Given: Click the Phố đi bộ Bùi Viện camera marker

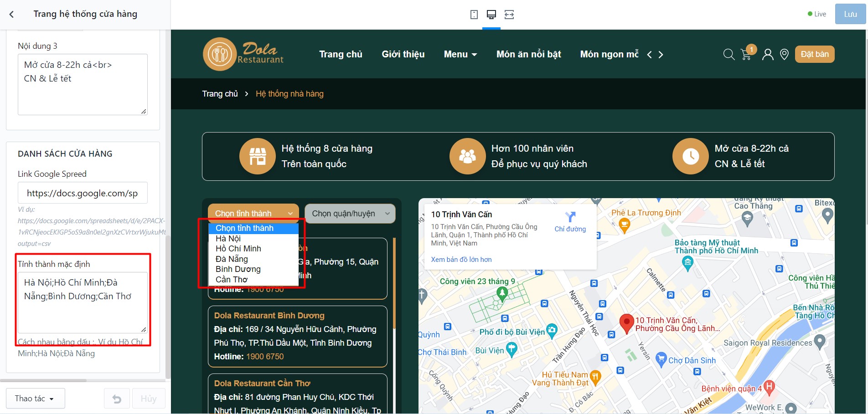Looking at the screenshot, I should tap(552, 331).
